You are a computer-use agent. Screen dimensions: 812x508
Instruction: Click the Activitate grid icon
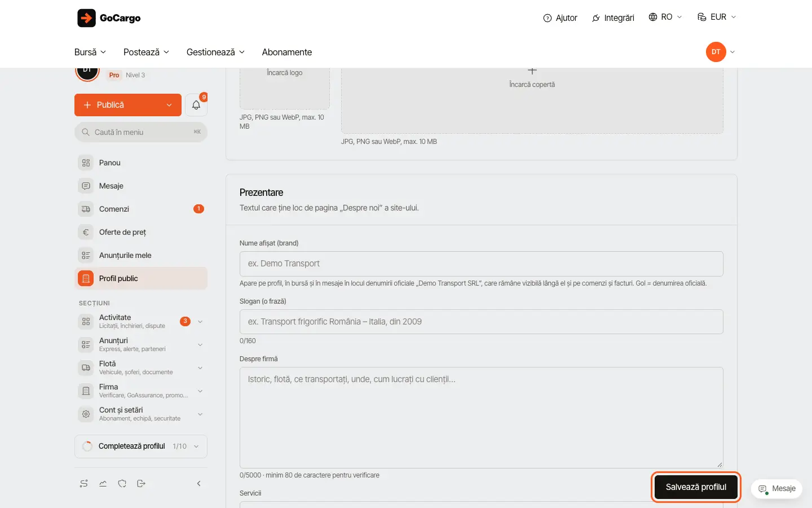click(x=86, y=322)
